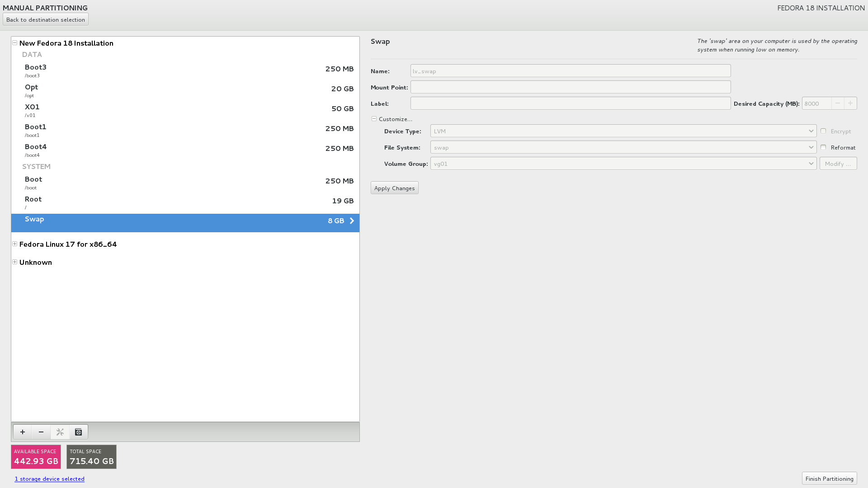Toggle the Encrypt checkbox
Viewport: 868px width, 488px height.
[x=823, y=131]
